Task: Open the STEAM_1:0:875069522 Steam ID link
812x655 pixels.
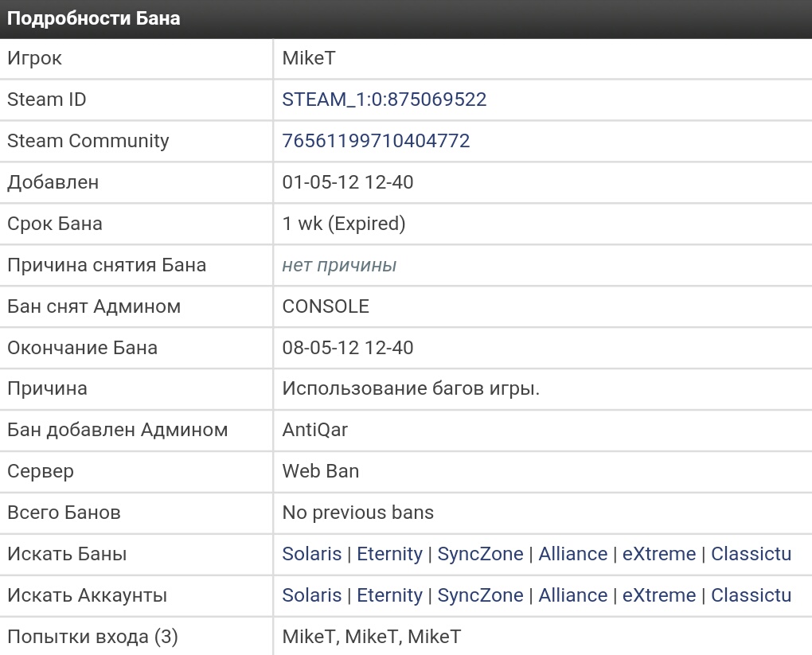Action: click(x=384, y=99)
